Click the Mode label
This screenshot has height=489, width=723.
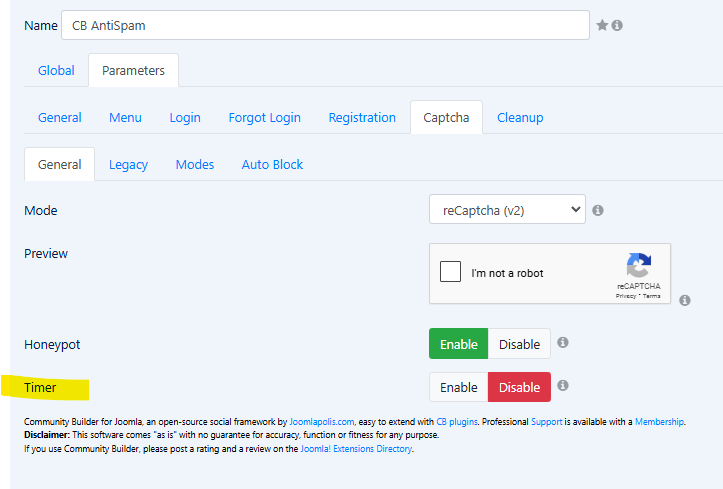point(41,211)
